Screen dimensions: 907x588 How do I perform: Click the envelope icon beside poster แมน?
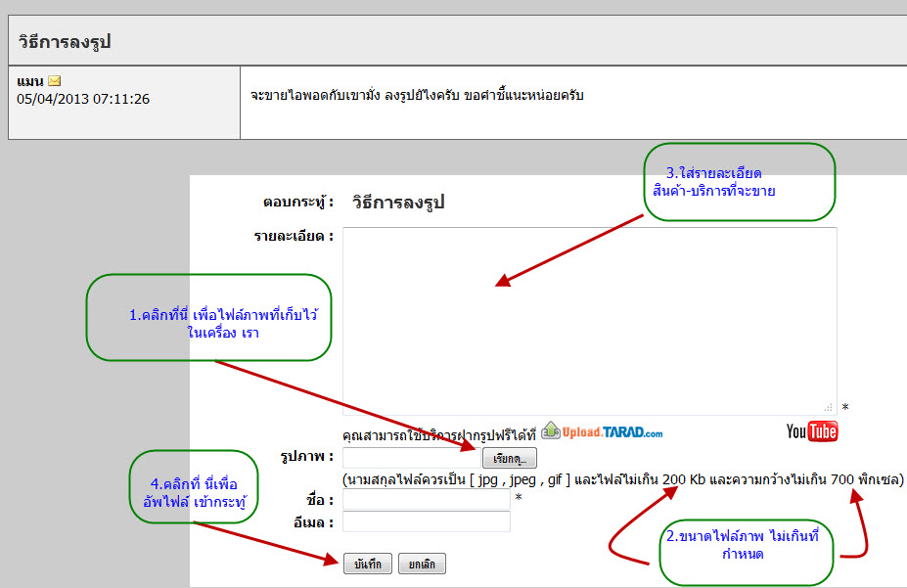(55, 80)
